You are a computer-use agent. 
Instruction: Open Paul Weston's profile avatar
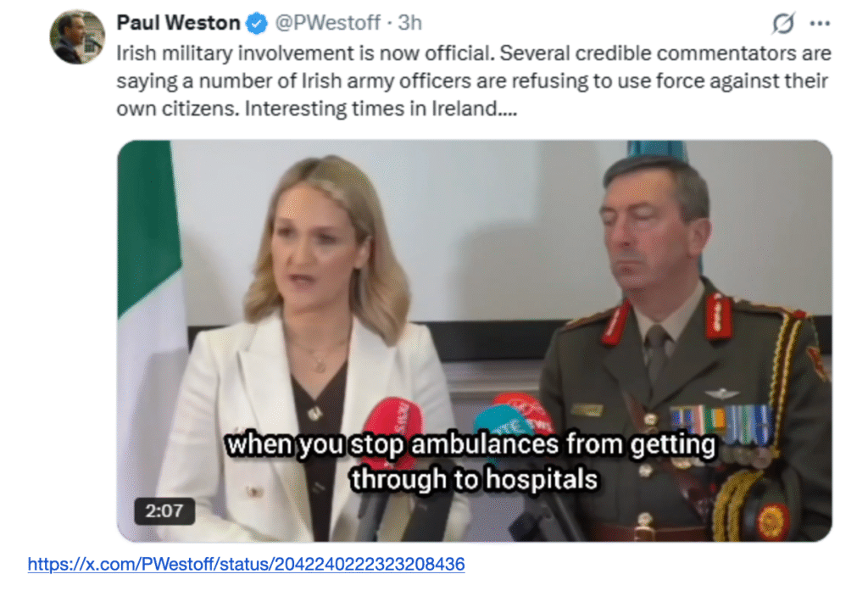click(77, 37)
